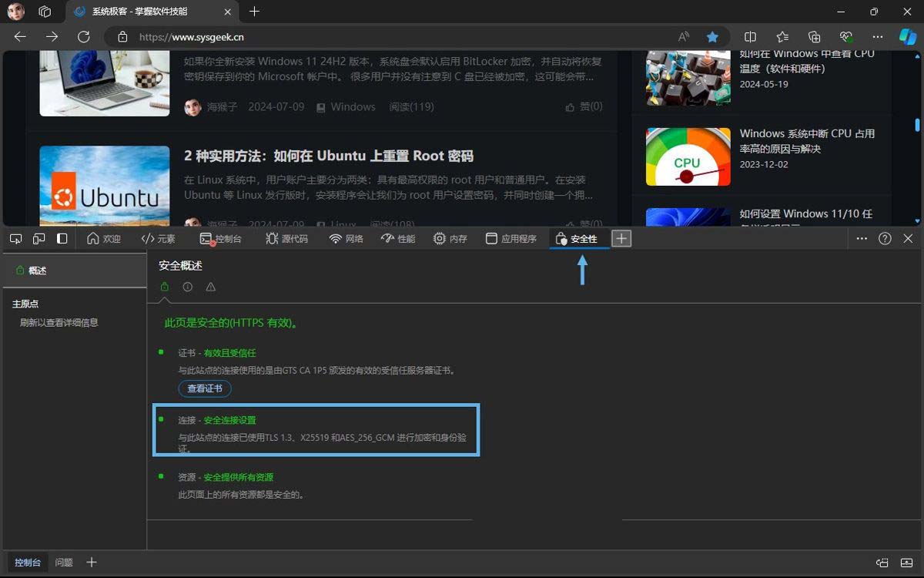The image size is (924, 578).
Task: Open split screen view
Action: pyautogui.click(x=750, y=37)
